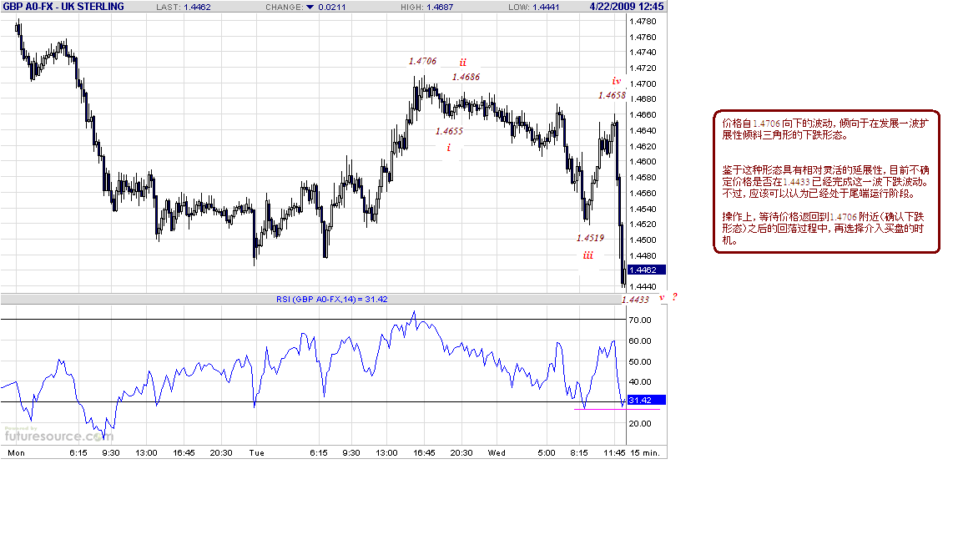Click the RSI value tag 31.42
The image size is (953, 560).
click(646, 400)
